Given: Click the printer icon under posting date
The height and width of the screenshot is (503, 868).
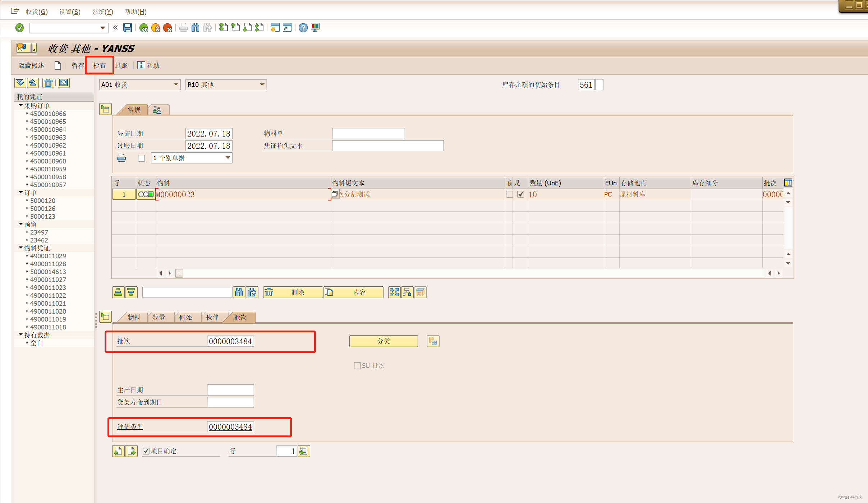Looking at the screenshot, I should pos(121,158).
